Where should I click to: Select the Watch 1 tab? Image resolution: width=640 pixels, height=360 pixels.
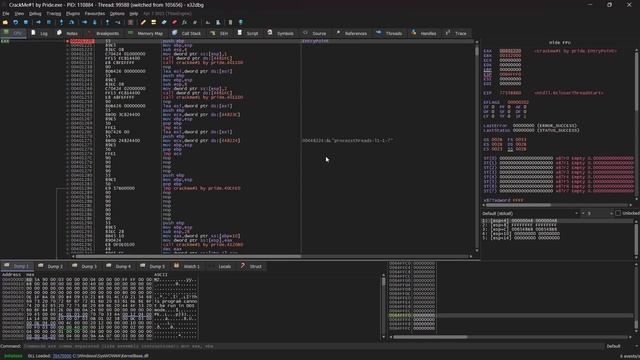click(x=187, y=266)
